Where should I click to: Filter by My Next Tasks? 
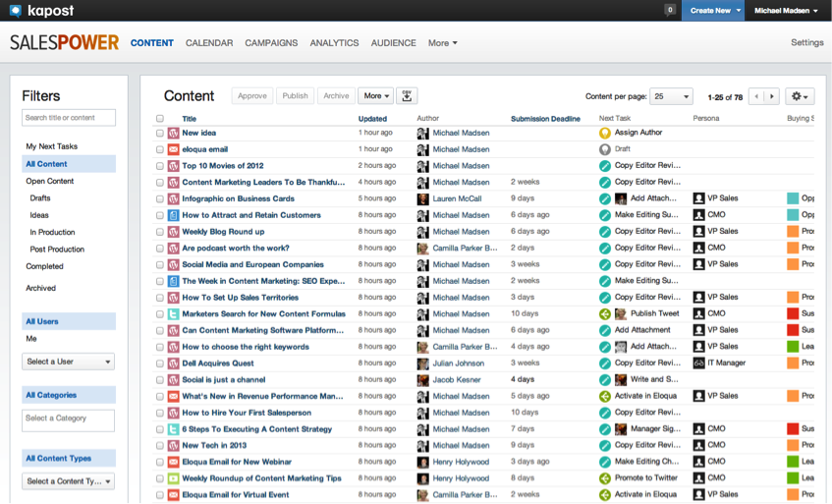click(x=51, y=146)
